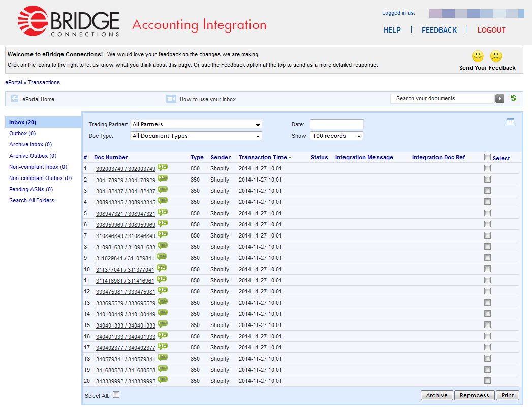Click the Reprocess button
532x415 pixels.
pyautogui.click(x=474, y=395)
